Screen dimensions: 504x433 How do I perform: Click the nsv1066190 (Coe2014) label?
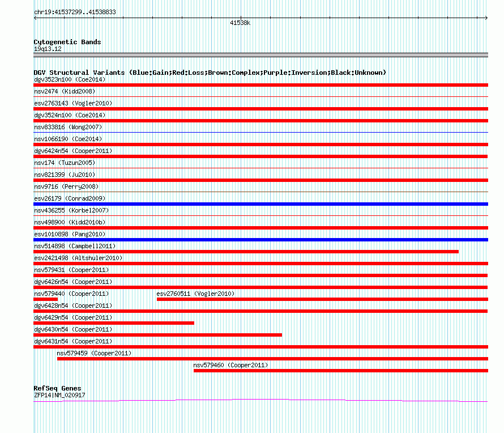pyautogui.click(x=68, y=139)
